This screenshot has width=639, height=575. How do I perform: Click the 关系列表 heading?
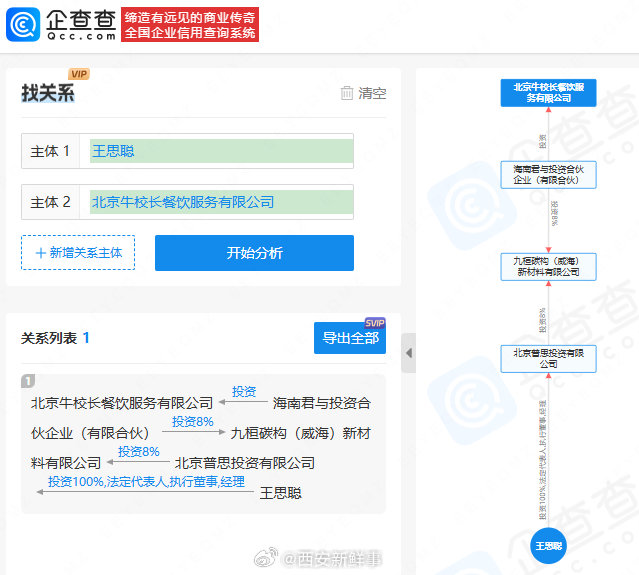pyautogui.click(x=49, y=338)
